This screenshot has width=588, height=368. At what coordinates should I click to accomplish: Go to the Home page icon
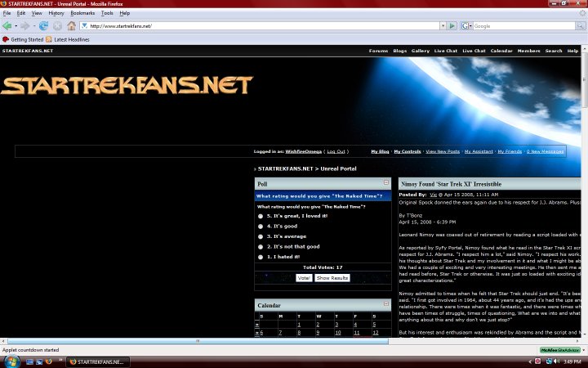pyautogui.click(x=71, y=26)
